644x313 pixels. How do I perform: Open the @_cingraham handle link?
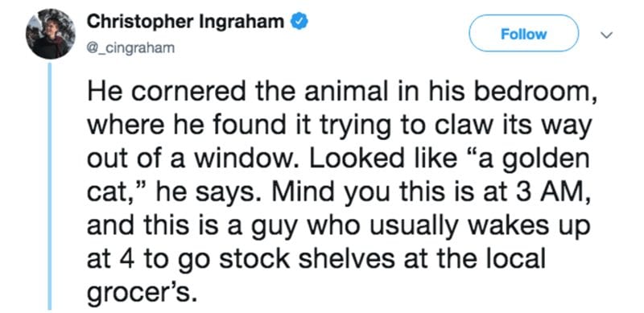coord(130,48)
